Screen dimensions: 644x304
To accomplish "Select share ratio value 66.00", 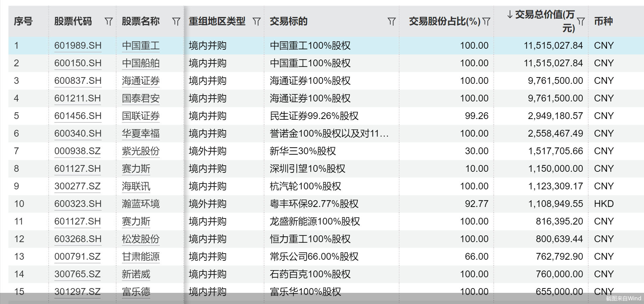I will coord(477,257).
